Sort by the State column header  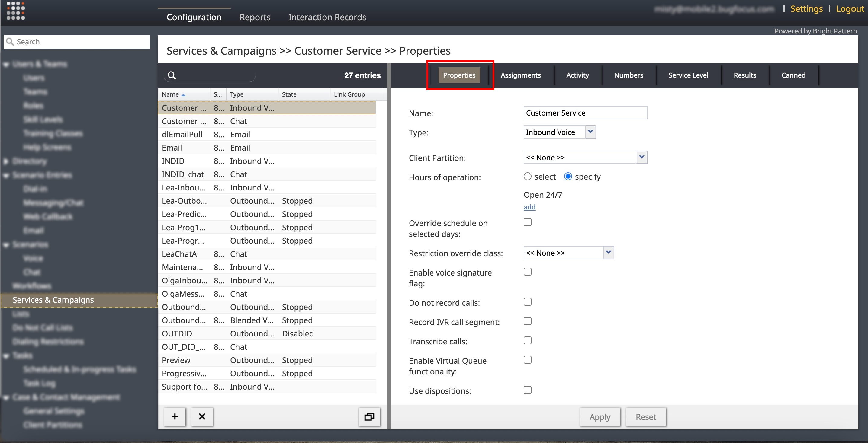tap(304, 94)
